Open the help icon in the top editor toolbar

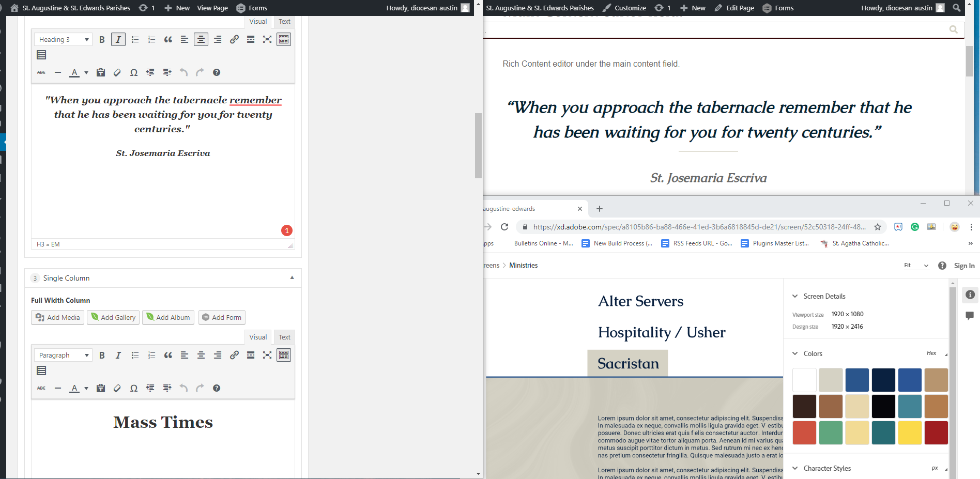[x=217, y=73]
